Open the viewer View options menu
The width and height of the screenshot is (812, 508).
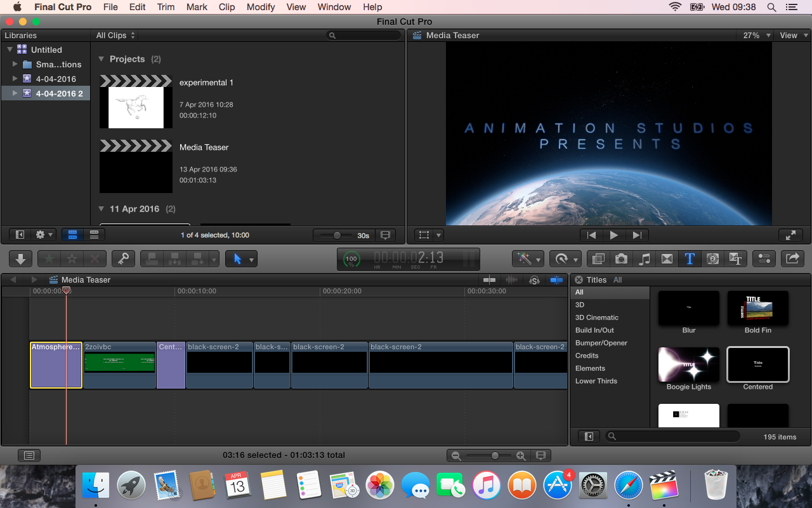pyautogui.click(x=792, y=36)
